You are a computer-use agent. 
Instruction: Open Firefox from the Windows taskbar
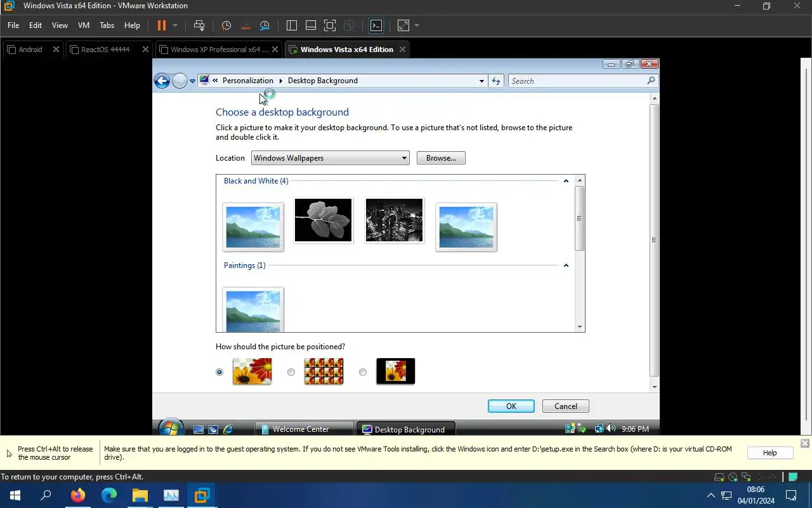tap(78, 495)
